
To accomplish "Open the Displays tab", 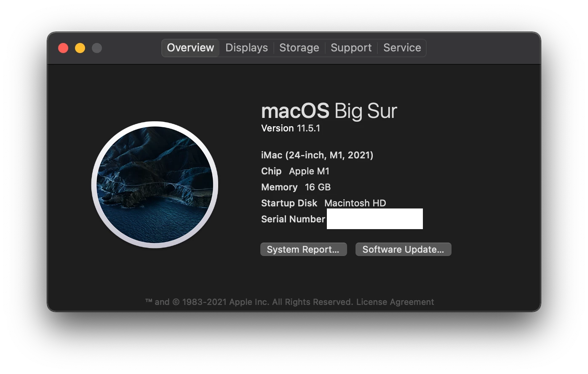I will 246,48.
